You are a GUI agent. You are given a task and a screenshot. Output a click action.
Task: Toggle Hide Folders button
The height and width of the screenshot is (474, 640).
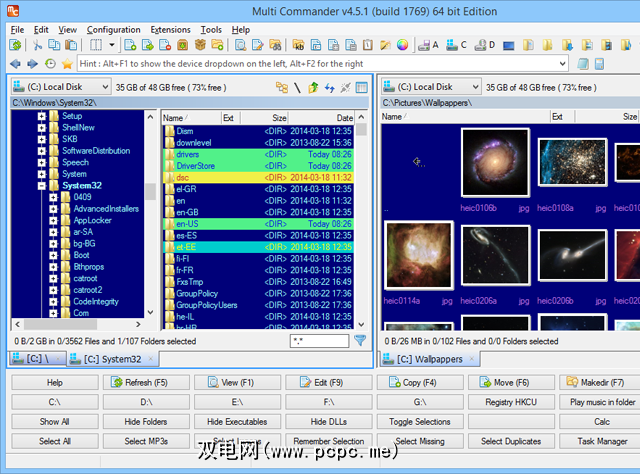coord(146,421)
